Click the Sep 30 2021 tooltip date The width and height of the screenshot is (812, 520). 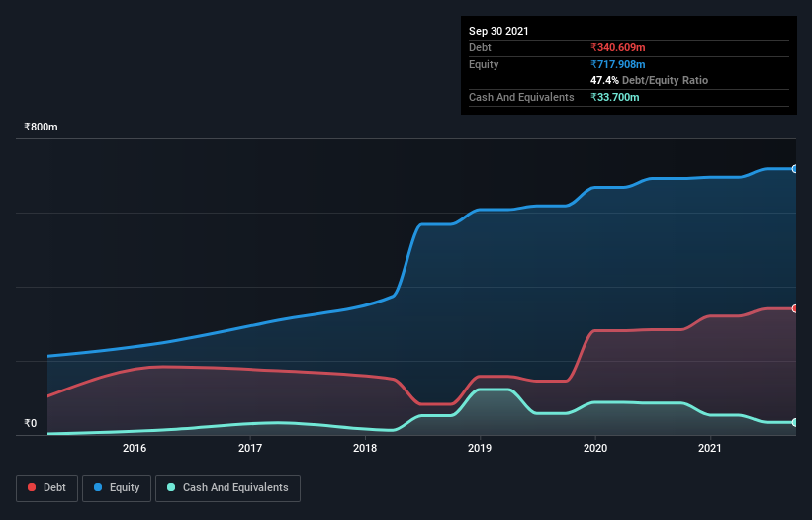pos(498,31)
